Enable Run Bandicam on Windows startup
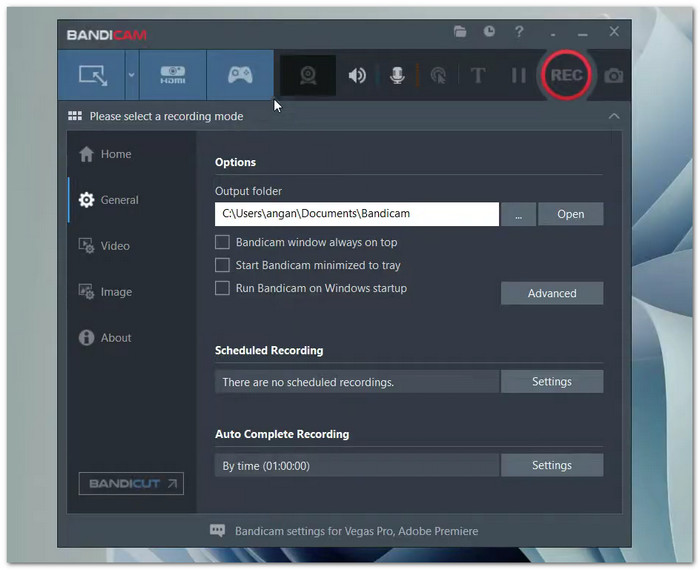This screenshot has width=700, height=570. point(222,288)
